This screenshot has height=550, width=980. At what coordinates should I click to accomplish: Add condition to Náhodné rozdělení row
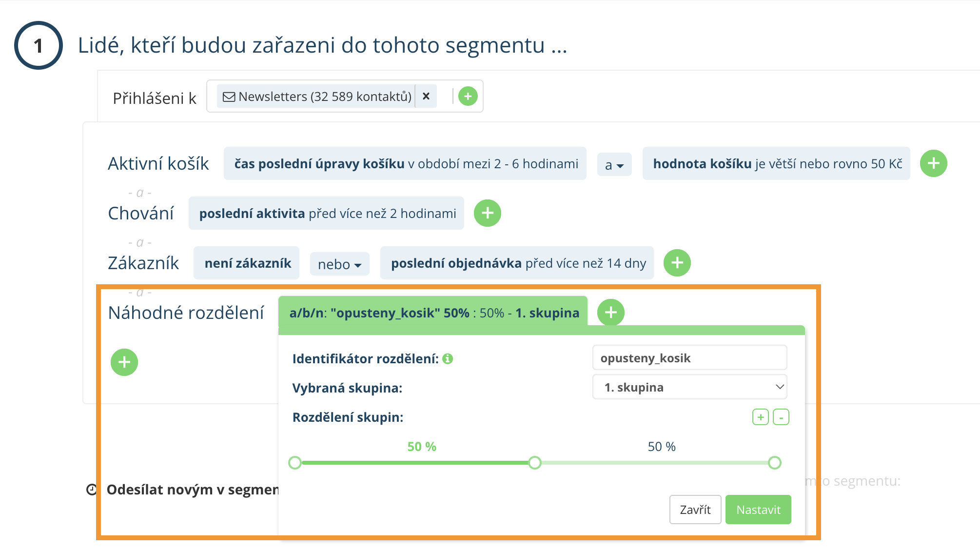(x=610, y=312)
